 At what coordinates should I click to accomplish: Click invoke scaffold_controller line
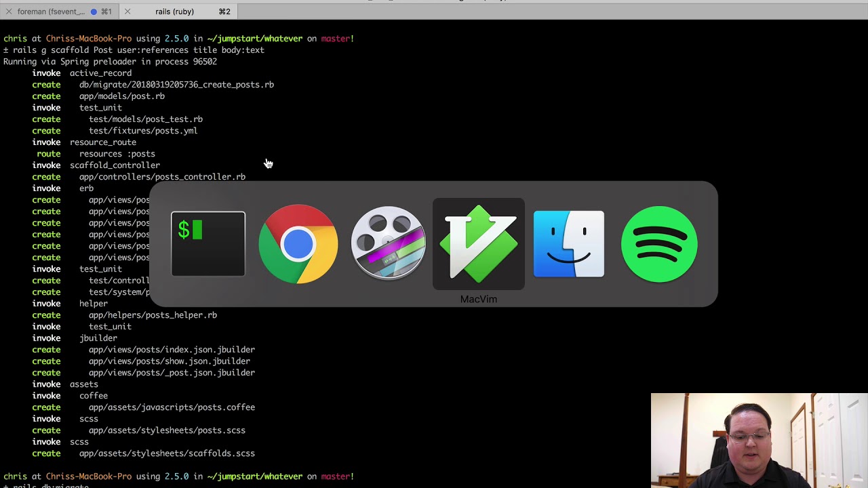pyautogui.click(x=96, y=165)
